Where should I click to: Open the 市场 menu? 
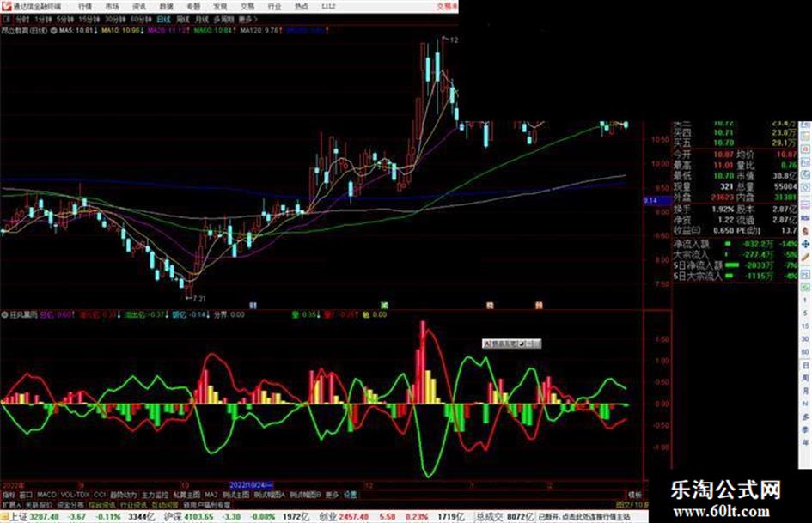112,6
